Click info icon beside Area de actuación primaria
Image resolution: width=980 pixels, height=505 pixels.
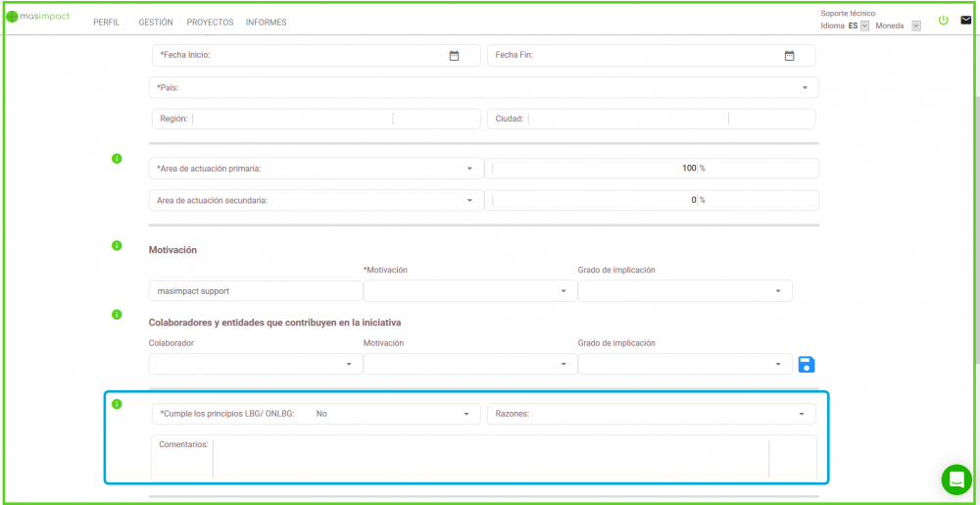[117, 159]
